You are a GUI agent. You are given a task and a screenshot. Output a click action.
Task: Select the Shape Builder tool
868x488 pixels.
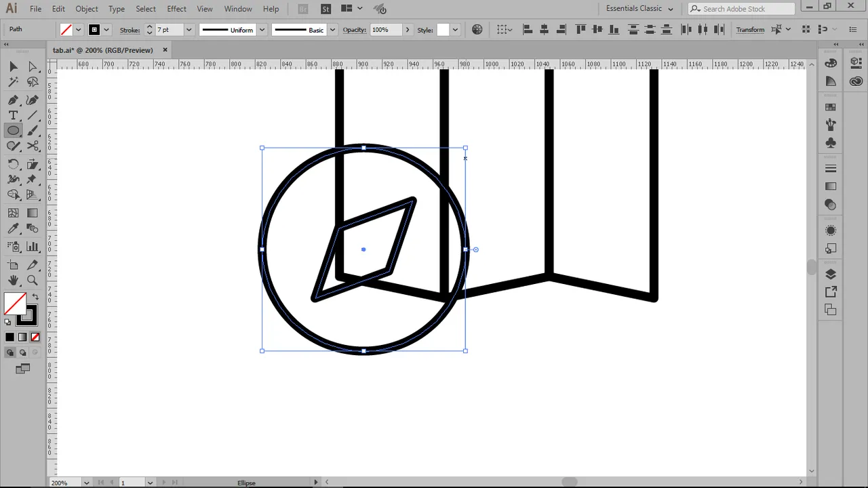(x=13, y=195)
